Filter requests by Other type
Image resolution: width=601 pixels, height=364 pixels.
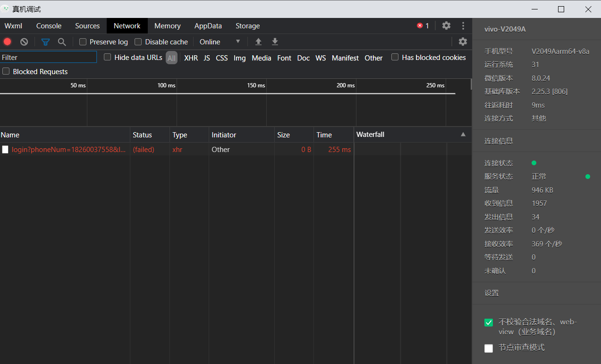[x=373, y=58]
